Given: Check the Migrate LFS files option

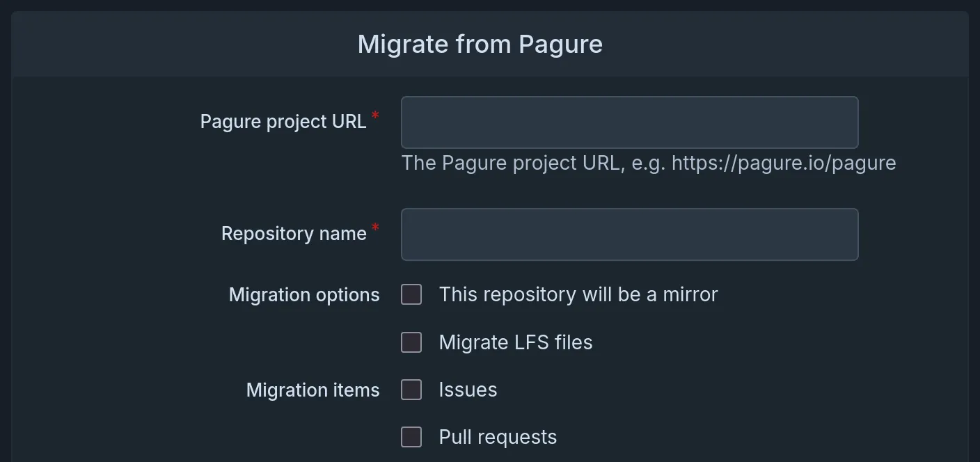Looking at the screenshot, I should pos(411,342).
